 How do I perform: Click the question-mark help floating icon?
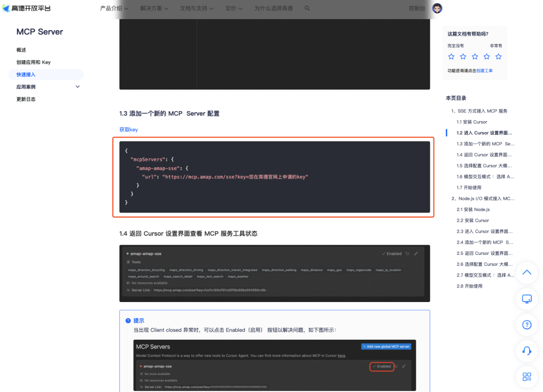tap(526, 325)
